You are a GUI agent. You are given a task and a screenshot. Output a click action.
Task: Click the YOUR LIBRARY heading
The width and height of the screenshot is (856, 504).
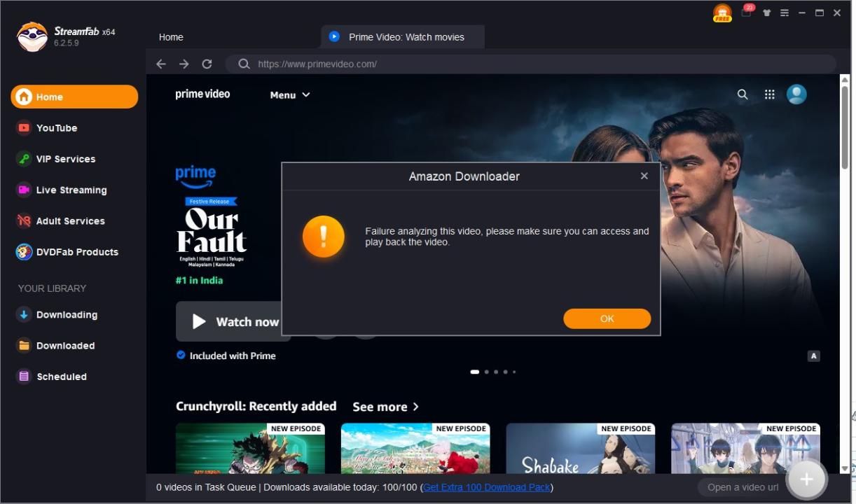click(52, 288)
